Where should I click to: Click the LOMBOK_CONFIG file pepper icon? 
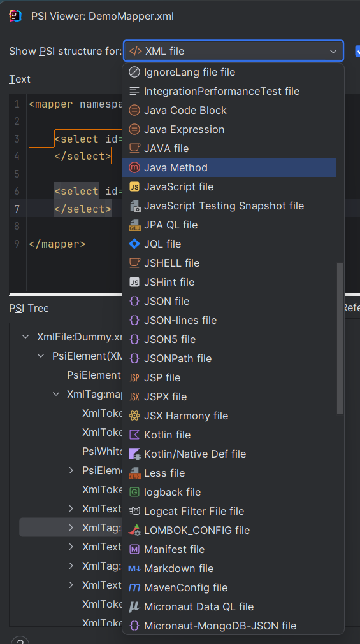tap(134, 530)
